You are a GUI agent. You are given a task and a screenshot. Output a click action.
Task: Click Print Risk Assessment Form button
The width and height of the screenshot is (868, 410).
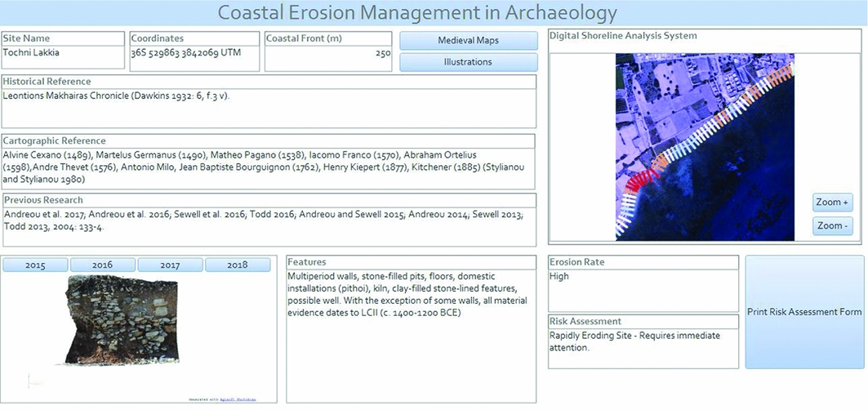pyautogui.click(x=804, y=312)
